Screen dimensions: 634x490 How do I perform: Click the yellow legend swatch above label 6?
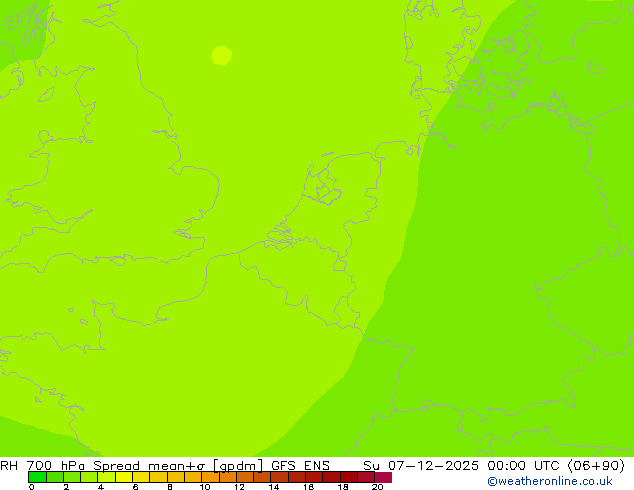tap(141, 477)
